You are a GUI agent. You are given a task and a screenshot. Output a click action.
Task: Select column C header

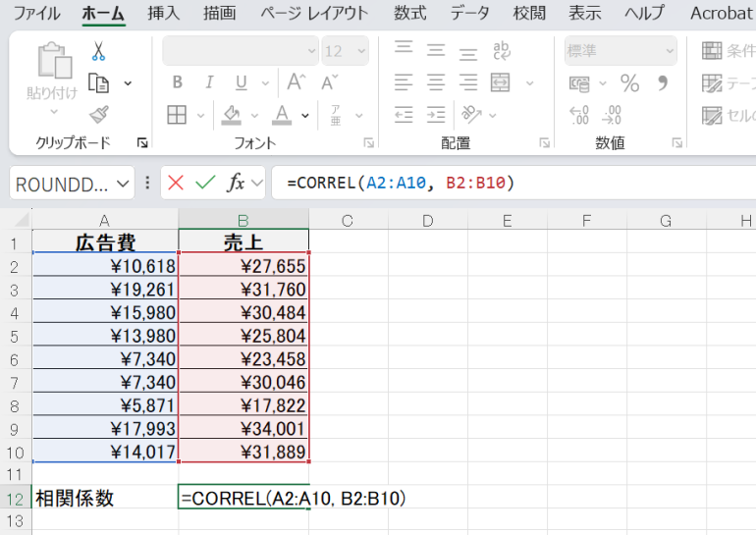[348, 221]
